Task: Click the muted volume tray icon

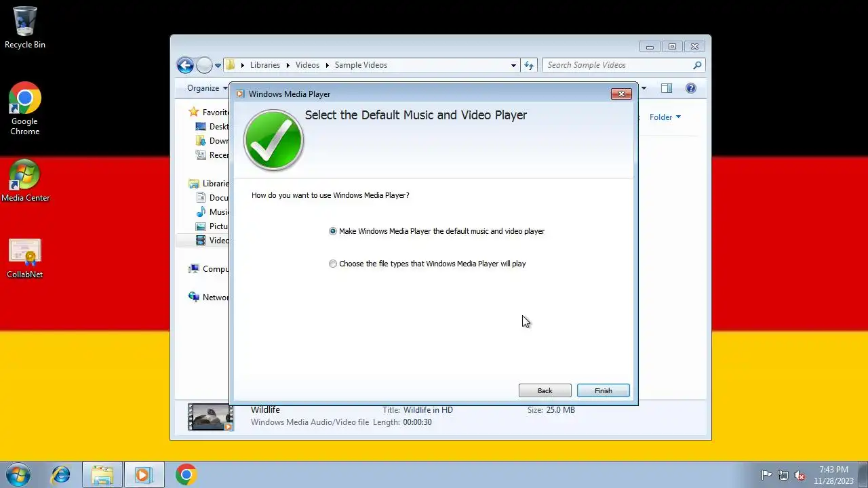Action: point(800,475)
